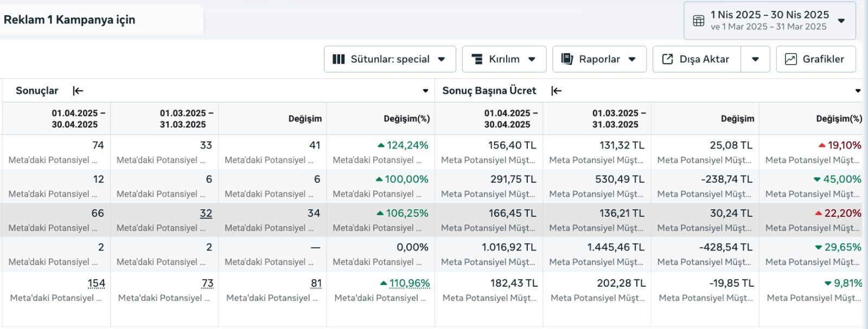Click the underlined total result 154
868x329 pixels.
(x=97, y=283)
